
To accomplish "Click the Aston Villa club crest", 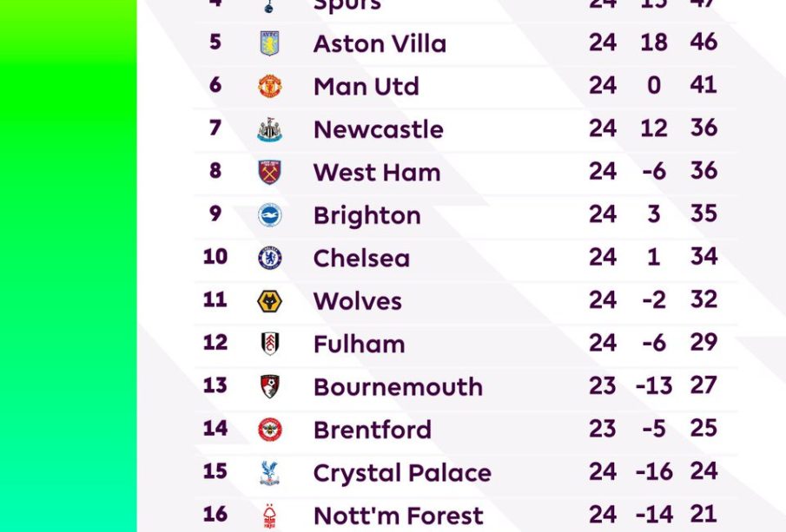I will click(269, 43).
